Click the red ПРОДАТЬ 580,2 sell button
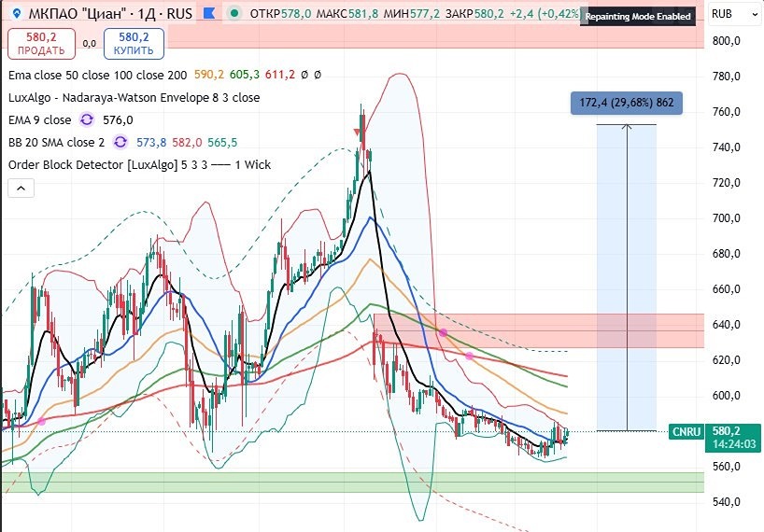 (x=41, y=44)
